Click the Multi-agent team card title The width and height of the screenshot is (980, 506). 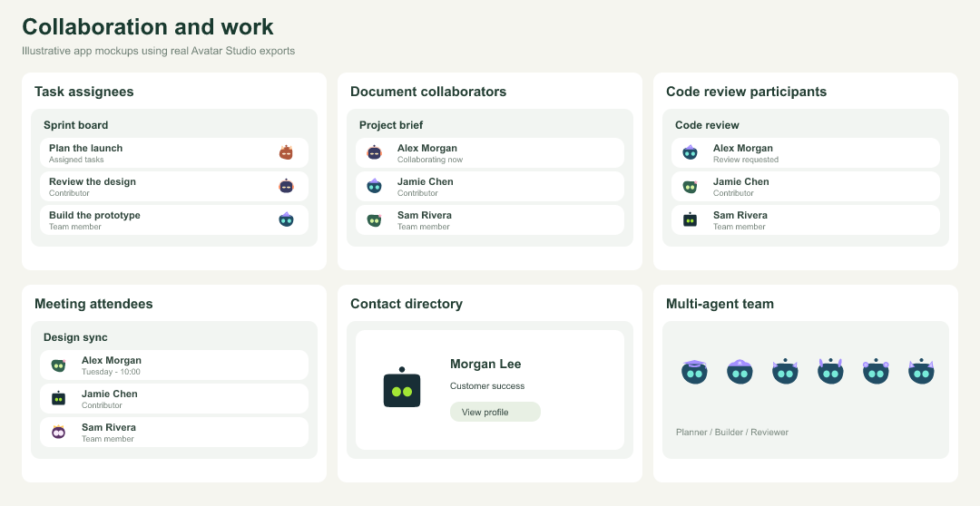point(720,304)
